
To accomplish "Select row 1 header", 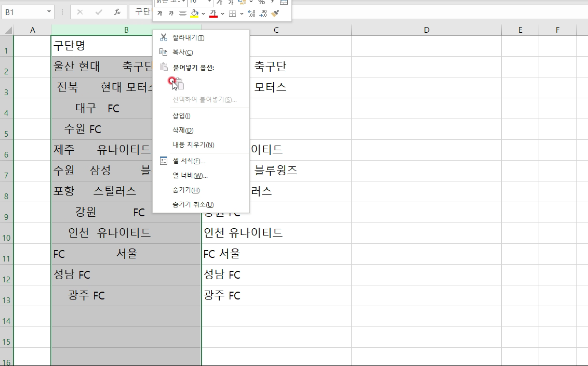I will tap(6, 46).
